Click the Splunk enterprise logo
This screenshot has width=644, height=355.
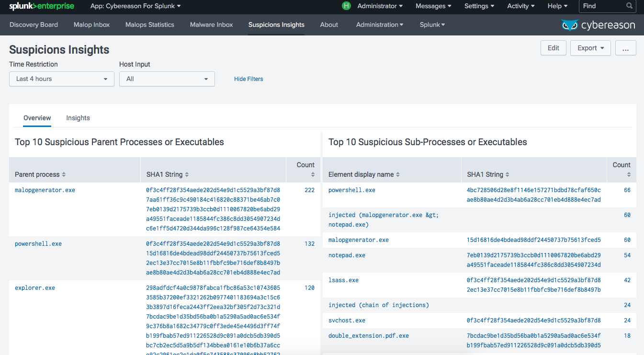(42, 6)
